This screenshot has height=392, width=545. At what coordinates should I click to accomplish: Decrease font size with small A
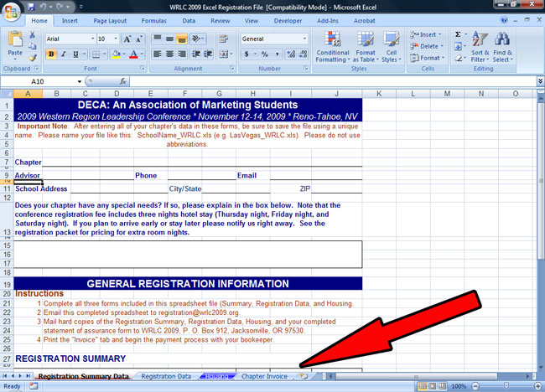139,39
